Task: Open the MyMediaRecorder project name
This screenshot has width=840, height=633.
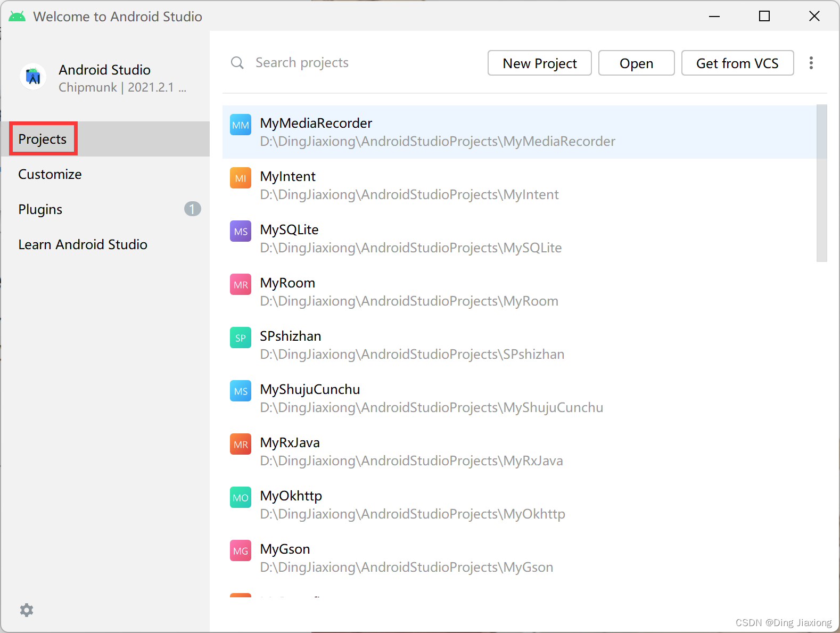Action: coord(316,123)
